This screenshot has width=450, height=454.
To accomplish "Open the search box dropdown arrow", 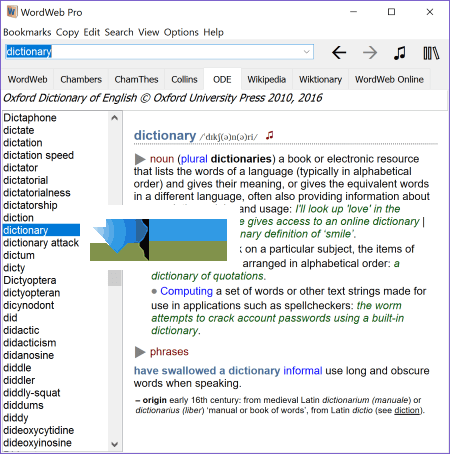I will tap(306, 52).
